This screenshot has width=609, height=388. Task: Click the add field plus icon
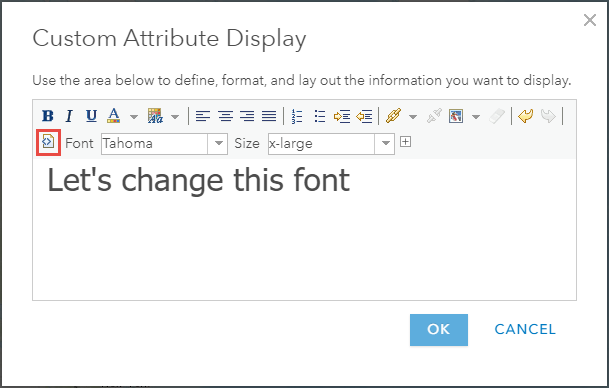point(405,142)
